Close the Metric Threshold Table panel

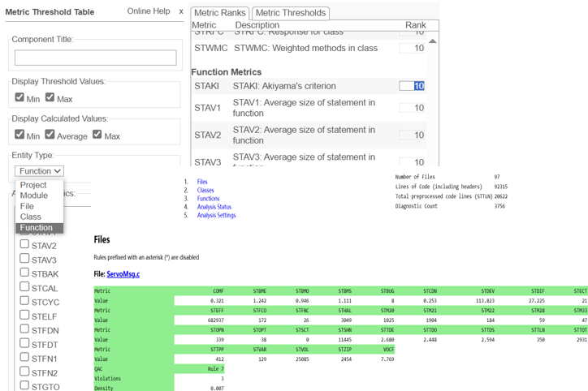click(x=181, y=11)
